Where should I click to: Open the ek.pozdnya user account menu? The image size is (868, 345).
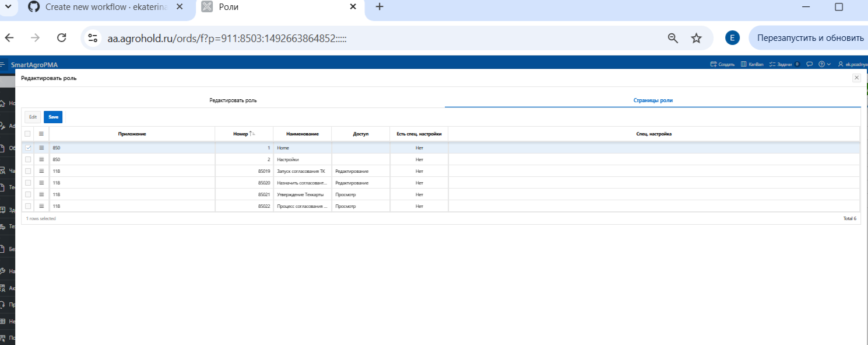tap(852, 64)
